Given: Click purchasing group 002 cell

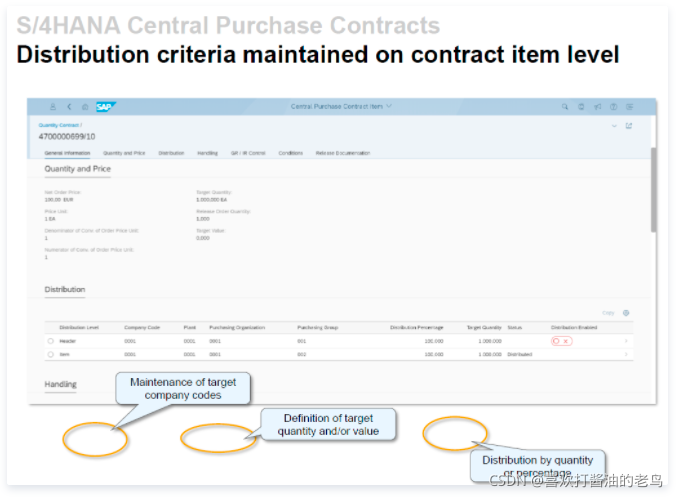Looking at the screenshot, I should [x=301, y=354].
